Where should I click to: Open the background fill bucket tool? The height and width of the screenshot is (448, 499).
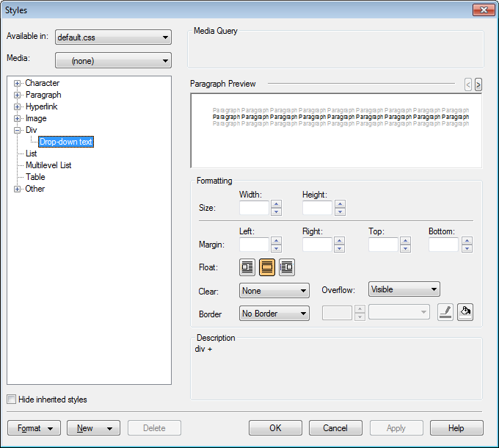pos(465,313)
